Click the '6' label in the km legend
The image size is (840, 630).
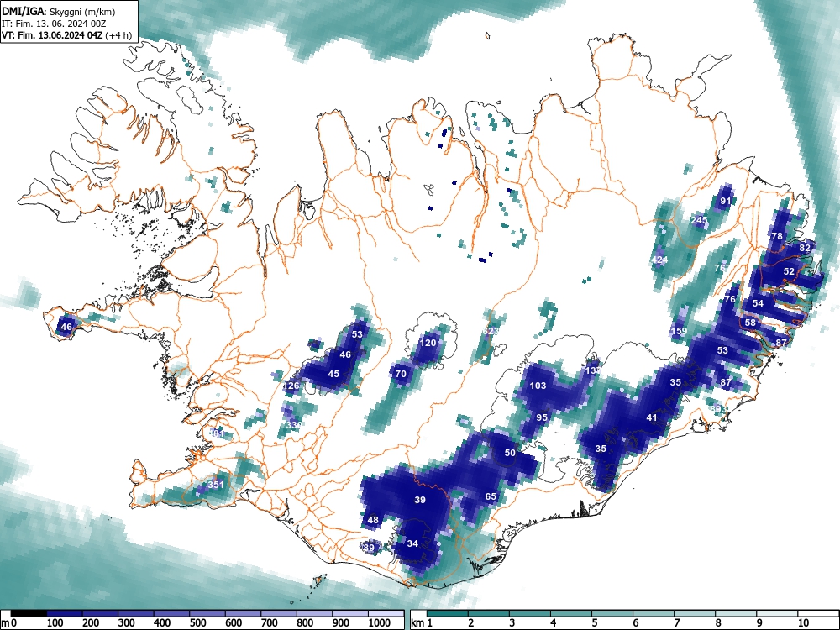[636, 623]
